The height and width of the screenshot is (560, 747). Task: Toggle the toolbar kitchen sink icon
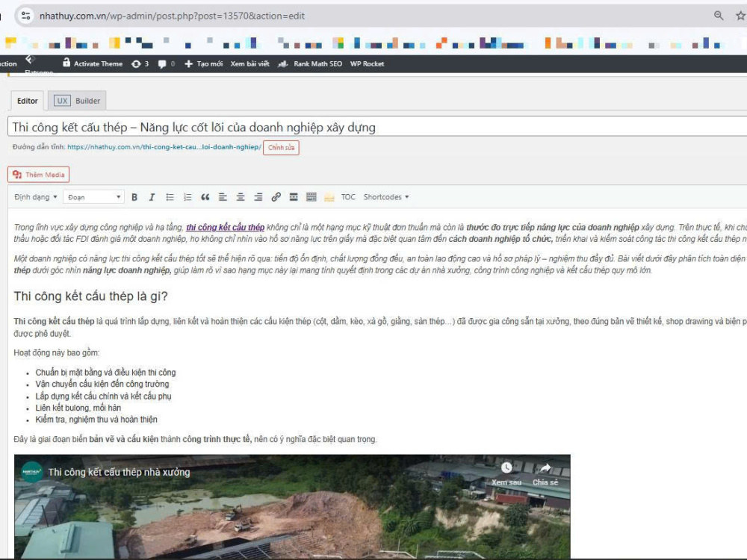click(311, 197)
